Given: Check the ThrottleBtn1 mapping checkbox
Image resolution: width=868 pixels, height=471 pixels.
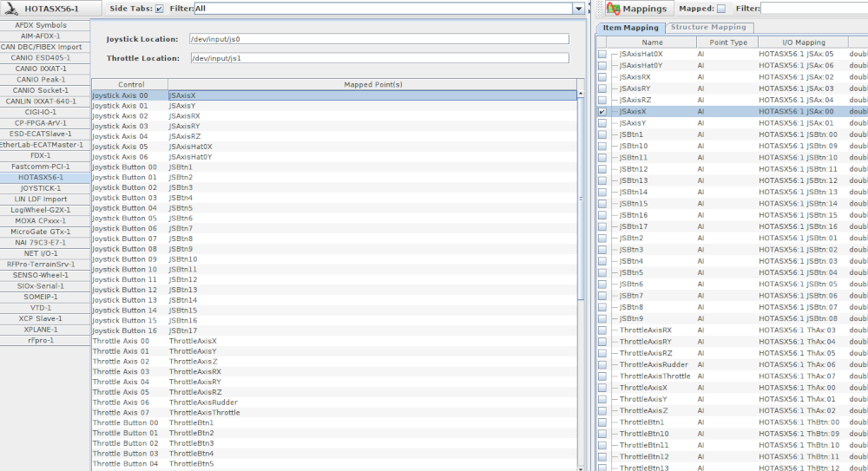Looking at the screenshot, I should (x=602, y=422).
